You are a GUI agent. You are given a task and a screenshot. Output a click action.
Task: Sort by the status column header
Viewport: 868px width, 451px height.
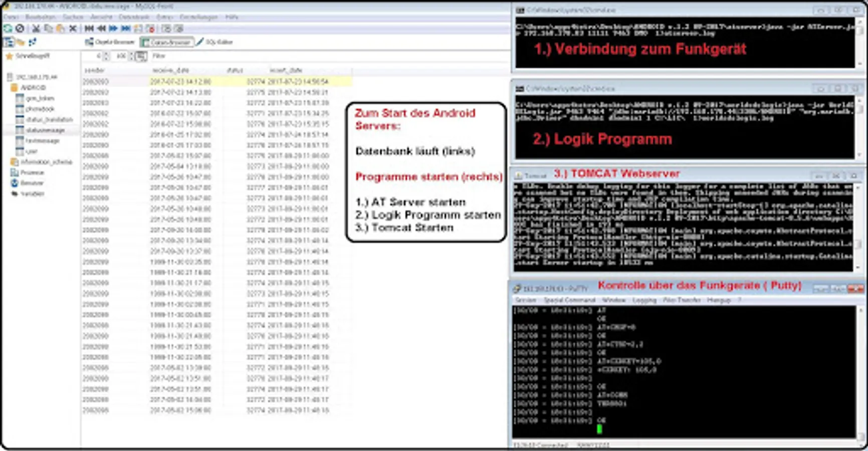point(245,70)
